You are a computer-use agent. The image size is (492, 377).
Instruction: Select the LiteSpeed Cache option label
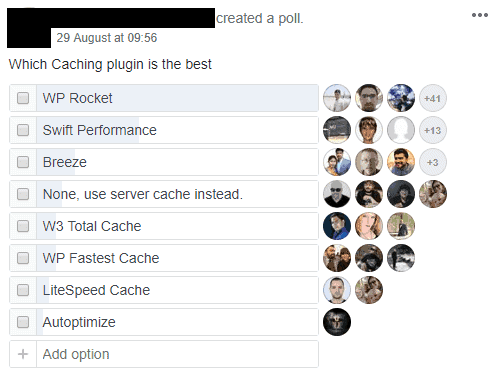[x=96, y=290]
